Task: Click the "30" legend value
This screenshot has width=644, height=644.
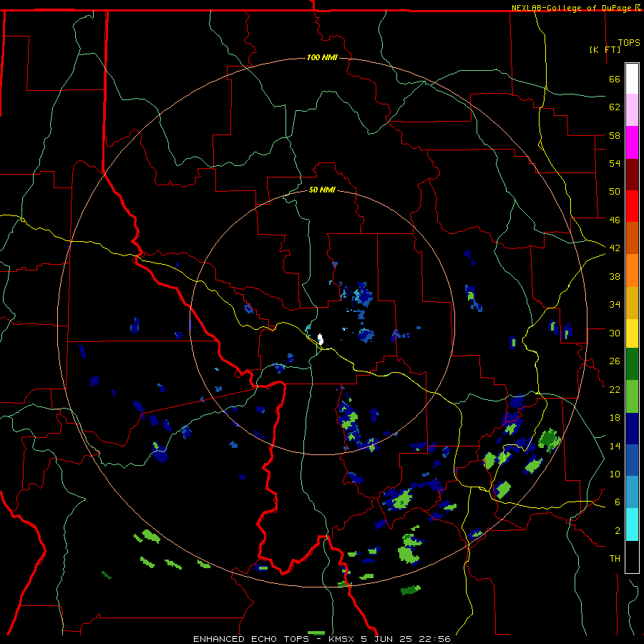Action: point(615,333)
